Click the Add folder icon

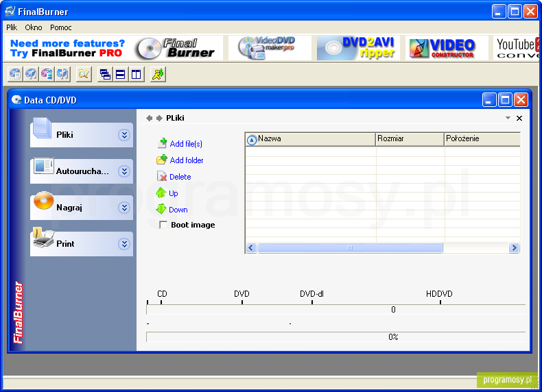(162, 159)
